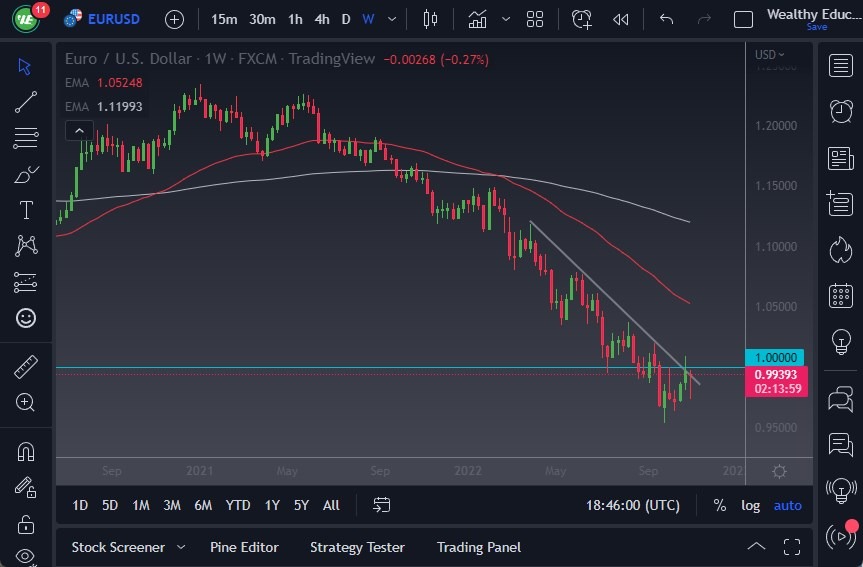The image size is (863, 567).
Task: Select the text annotation tool
Action: click(26, 210)
